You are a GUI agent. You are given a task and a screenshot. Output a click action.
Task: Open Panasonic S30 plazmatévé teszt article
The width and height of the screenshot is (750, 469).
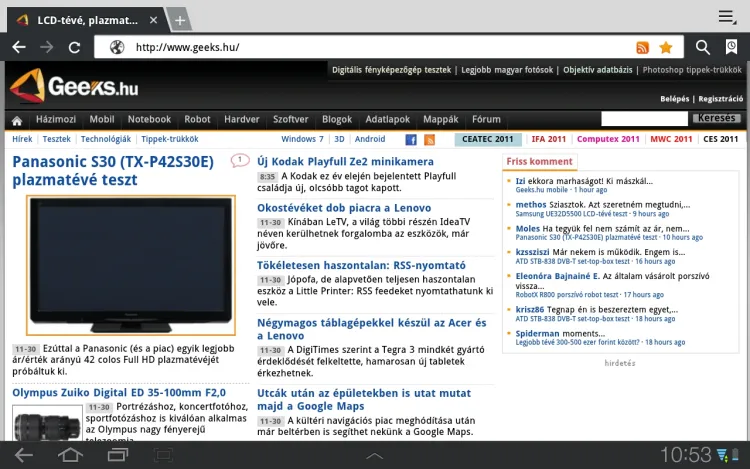tap(113, 170)
